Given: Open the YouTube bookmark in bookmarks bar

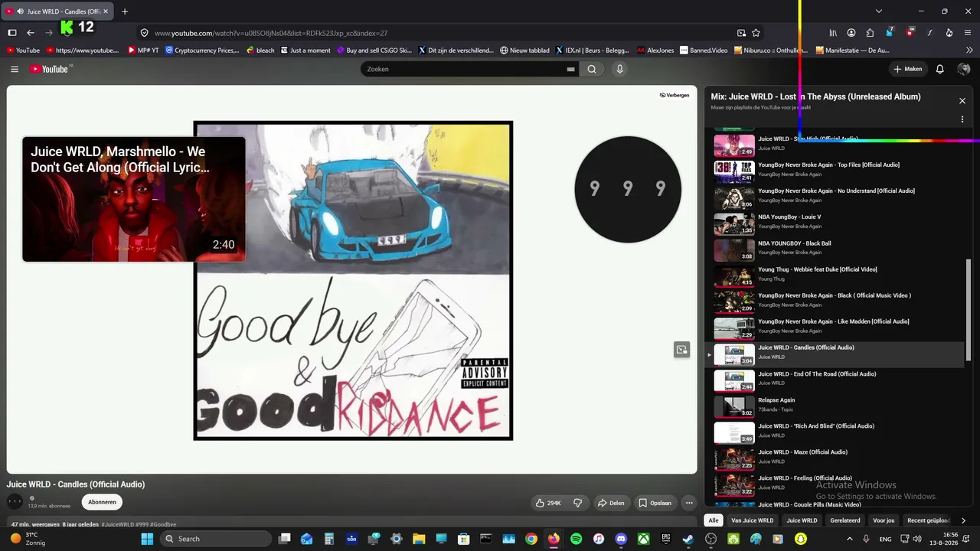Looking at the screenshot, I should (23, 51).
